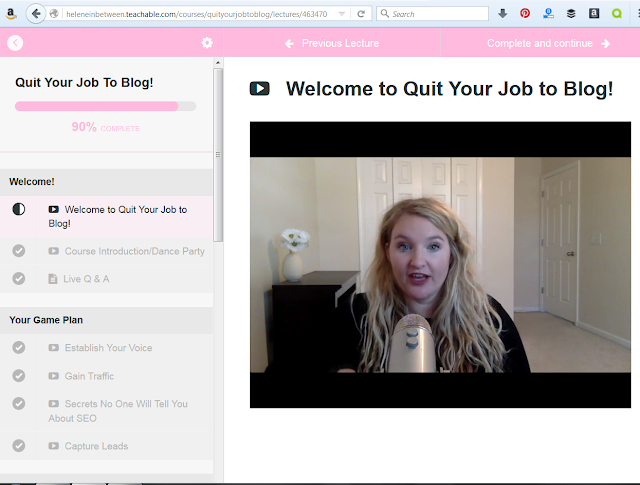Click video icon beside Gain Traffic

pos(53,376)
